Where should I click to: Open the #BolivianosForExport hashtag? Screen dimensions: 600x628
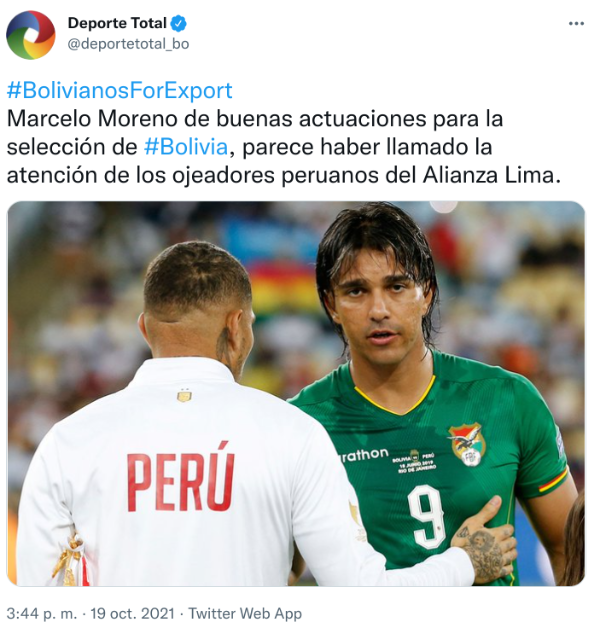[x=119, y=91]
